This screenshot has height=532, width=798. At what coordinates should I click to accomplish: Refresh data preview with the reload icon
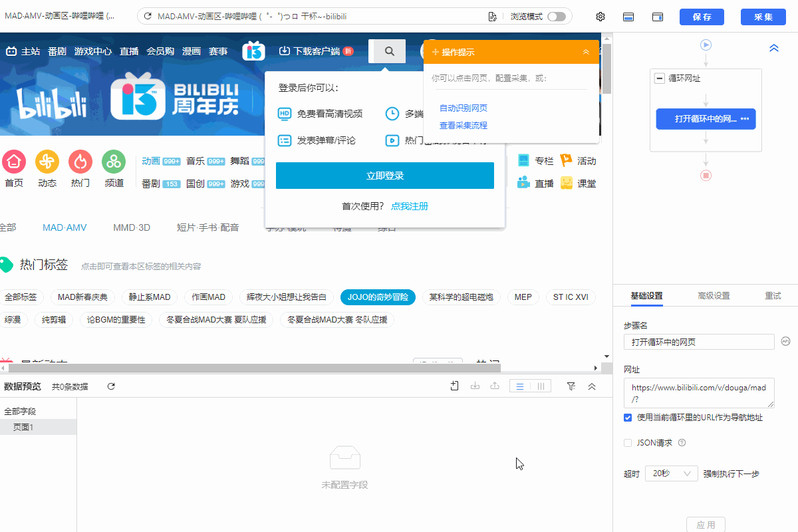point(111,386)
